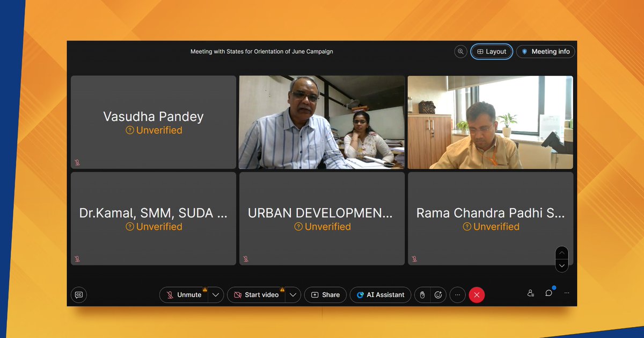Open more options in the control bar
Image resolution: width=644 pixels, height=338 pixels.
(458, 294)
